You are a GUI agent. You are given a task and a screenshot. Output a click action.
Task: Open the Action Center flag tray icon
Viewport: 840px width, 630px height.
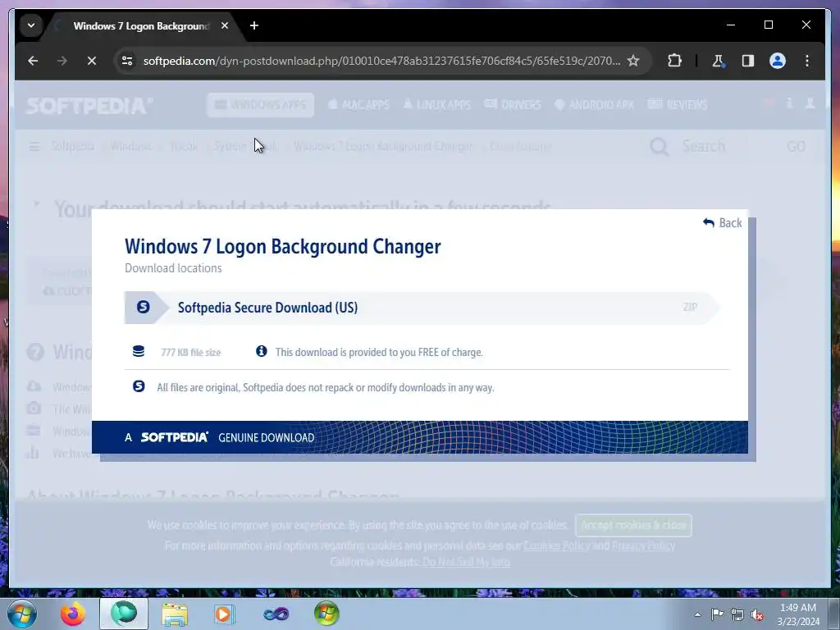[x=717, y=614]
